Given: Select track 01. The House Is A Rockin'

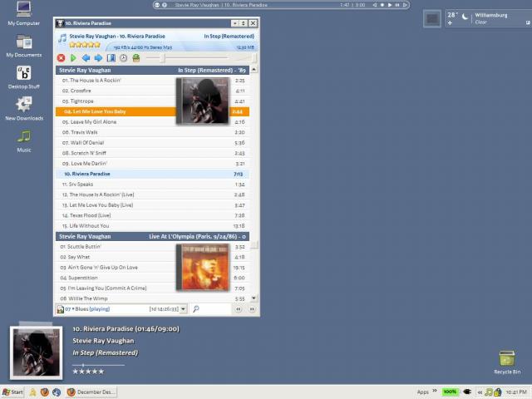Looking at the screenshot, I should point(152,81).
